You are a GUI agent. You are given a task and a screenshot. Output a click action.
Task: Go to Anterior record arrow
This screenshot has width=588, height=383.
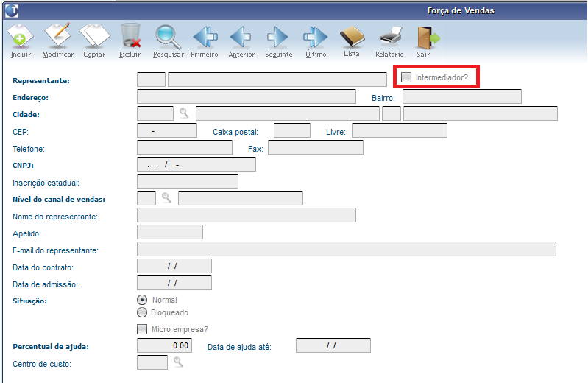(241, 36)
